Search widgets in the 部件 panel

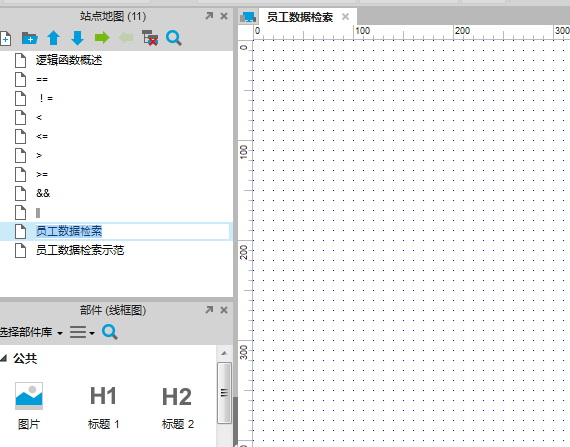click(110, 332)
